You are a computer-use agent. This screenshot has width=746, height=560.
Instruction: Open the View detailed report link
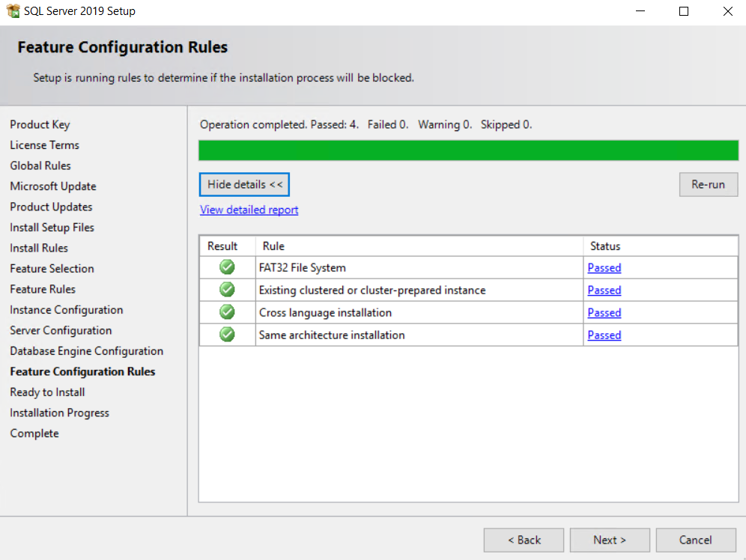pyautogui.click(x=249, y=210)
